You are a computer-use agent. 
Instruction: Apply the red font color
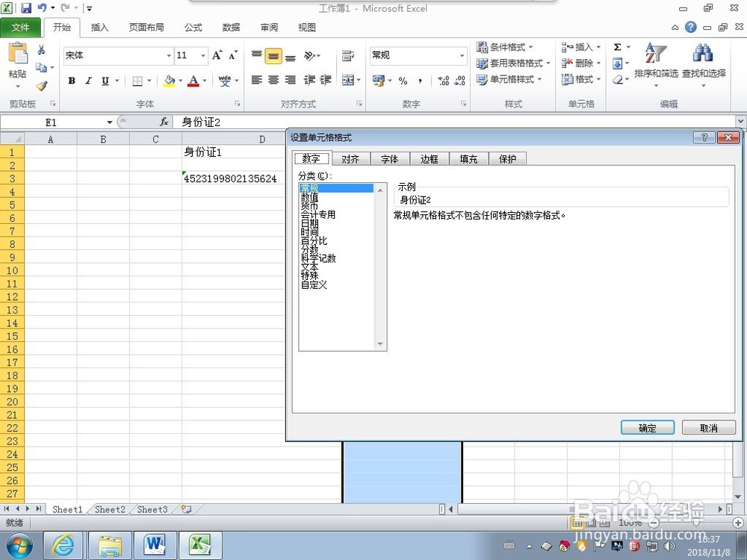pyautogui.click(x=193, y=81)
